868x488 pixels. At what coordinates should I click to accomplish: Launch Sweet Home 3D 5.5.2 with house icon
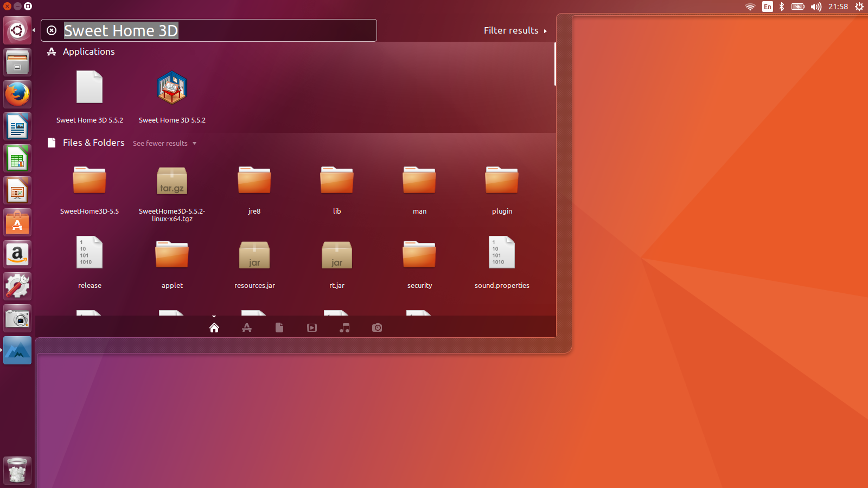point(172,97)
